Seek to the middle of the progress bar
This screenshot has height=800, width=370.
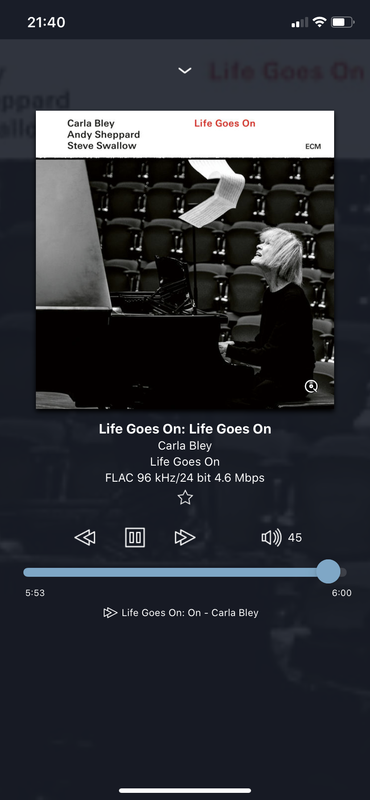pyautogui.click(x=185, y=572)
